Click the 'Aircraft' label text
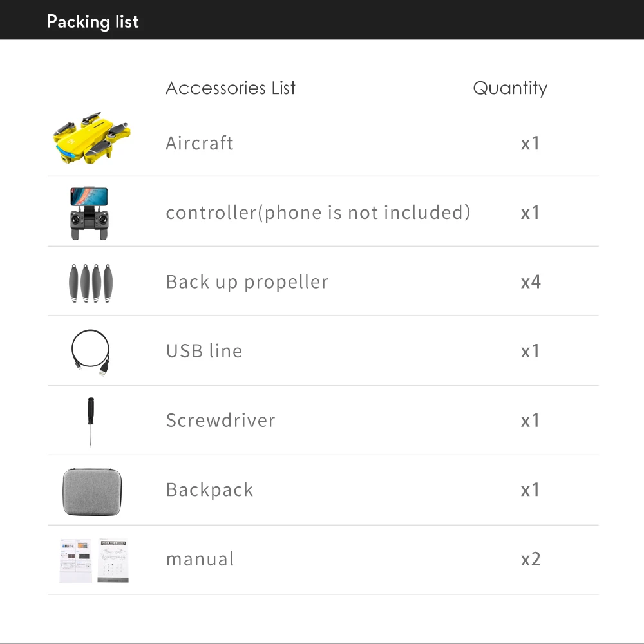 [x=200, y=143]
